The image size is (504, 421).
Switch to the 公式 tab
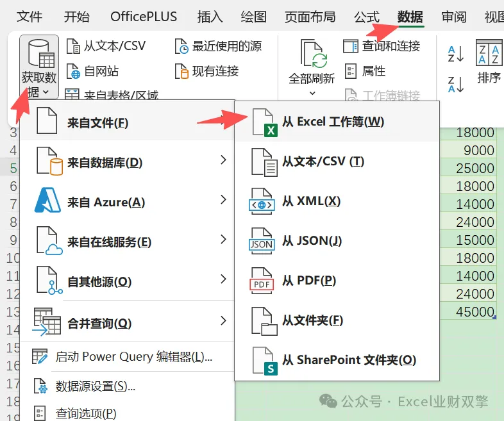(367, 17)
